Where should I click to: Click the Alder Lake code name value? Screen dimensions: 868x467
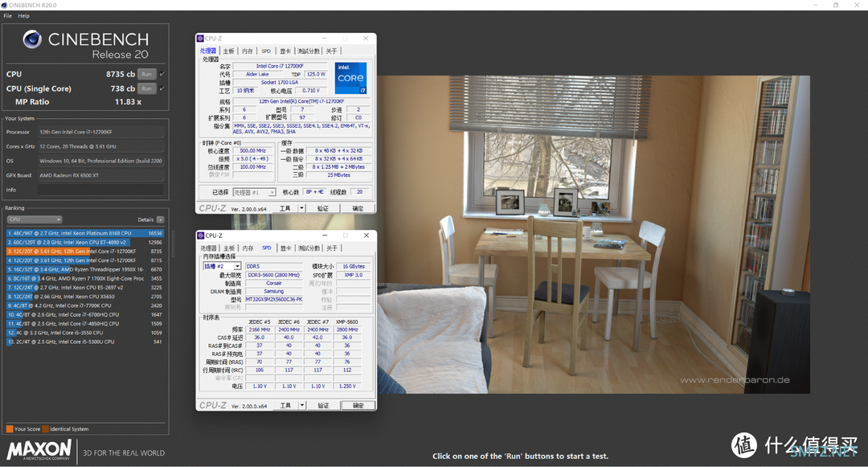point(257,74)
